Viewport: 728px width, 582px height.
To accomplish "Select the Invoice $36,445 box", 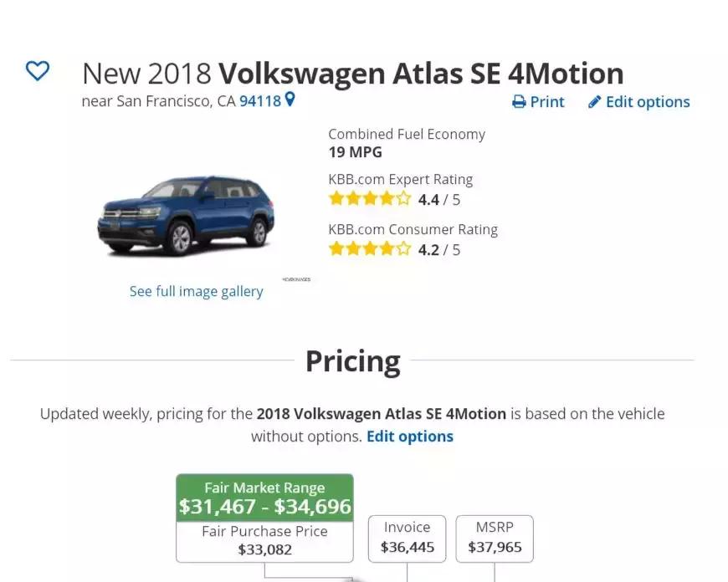I will (408, 538).
